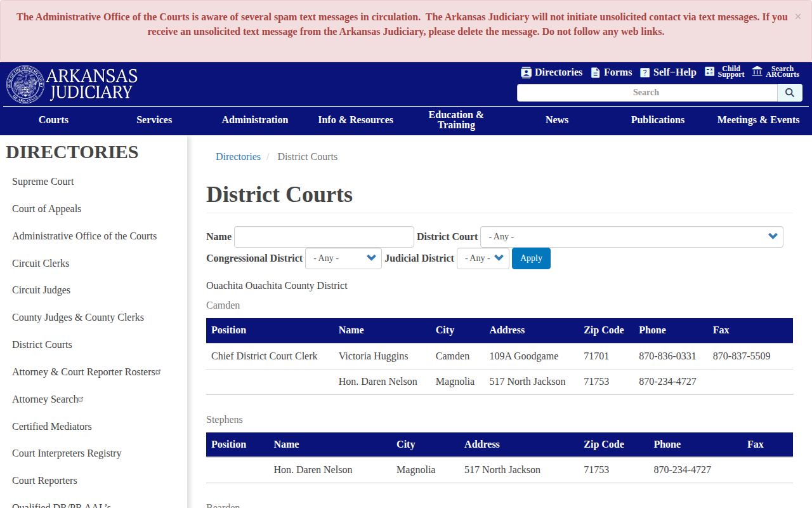The height and width of the screenshot is (508, 812).
Task: Open the Supreme Court directory link
Action: (x=43, y=182)
